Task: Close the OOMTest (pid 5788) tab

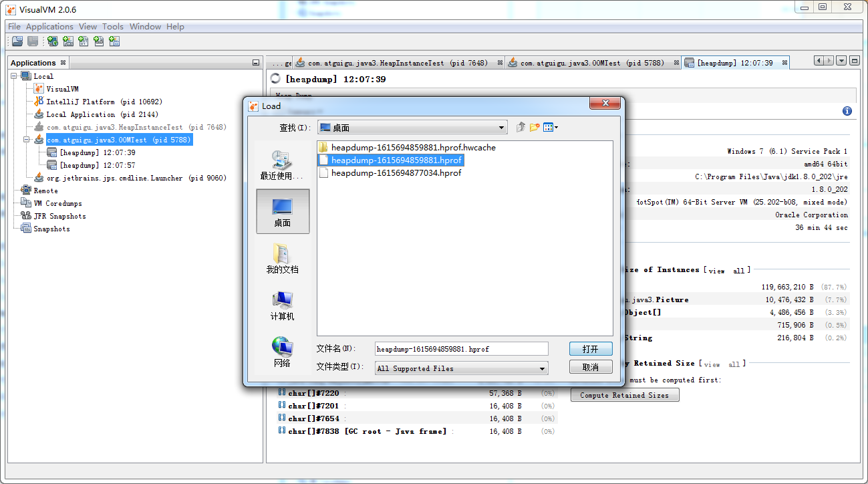Action: click(x=676, y=63)
